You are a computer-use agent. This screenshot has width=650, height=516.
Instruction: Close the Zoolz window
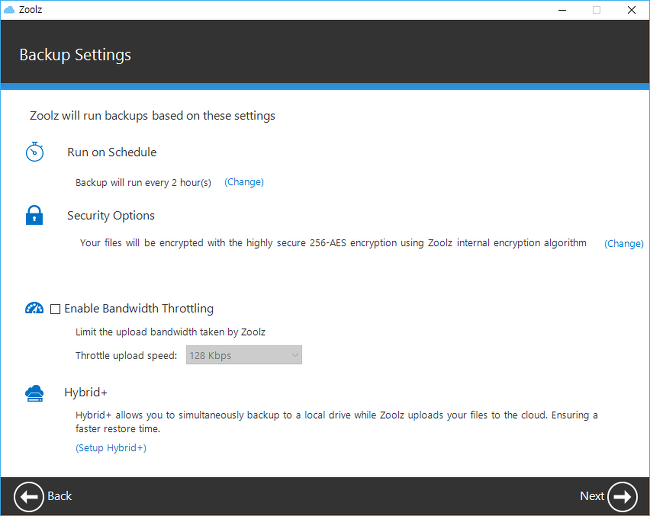tap(631, 10)
